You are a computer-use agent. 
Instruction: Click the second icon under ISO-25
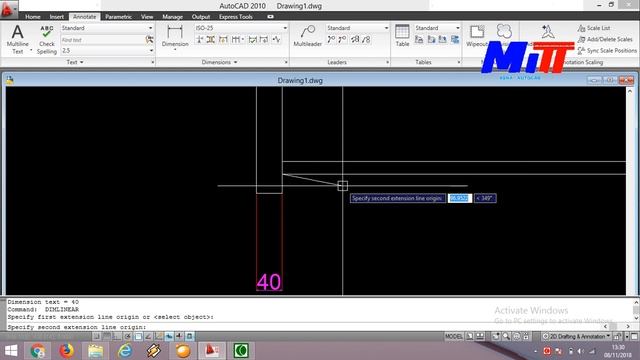[x=211, y=40]
